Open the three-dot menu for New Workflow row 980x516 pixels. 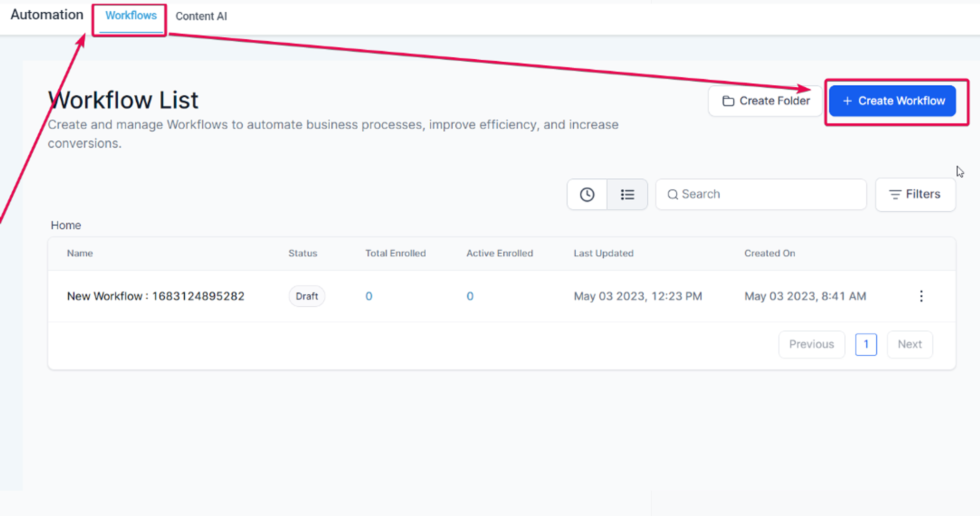921,296
